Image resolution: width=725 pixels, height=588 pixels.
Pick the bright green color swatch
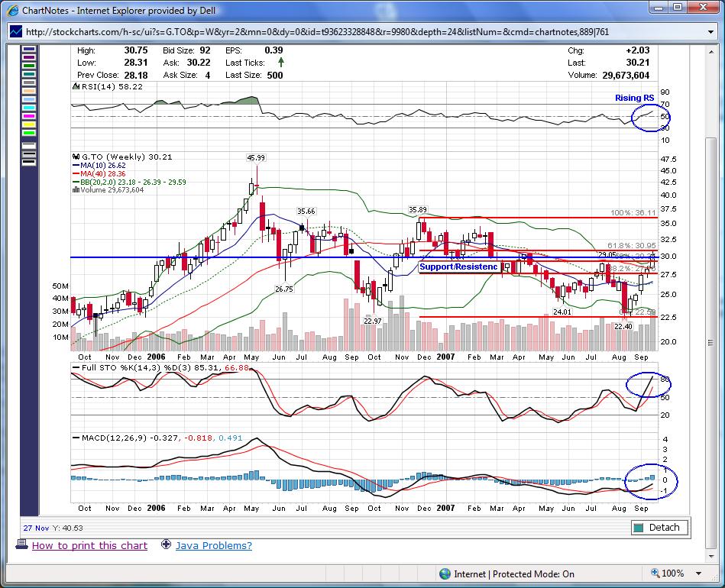point(29,133)
